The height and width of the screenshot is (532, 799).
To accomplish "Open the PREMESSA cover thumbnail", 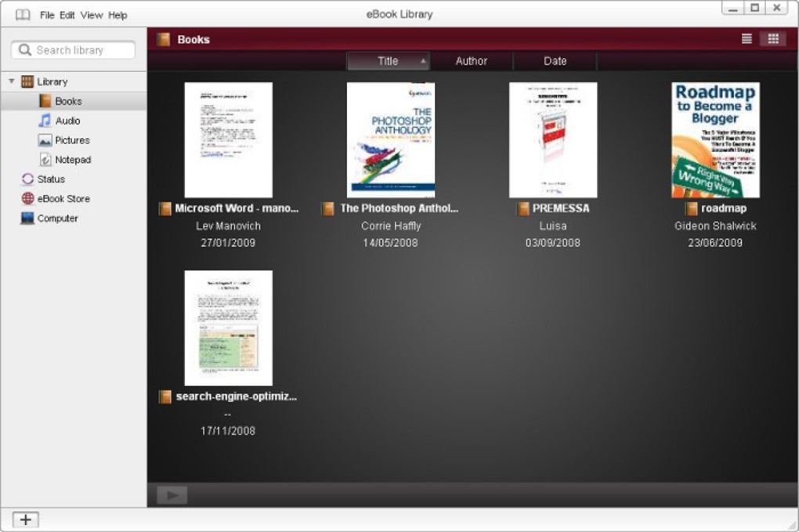I will coord(553,139).
